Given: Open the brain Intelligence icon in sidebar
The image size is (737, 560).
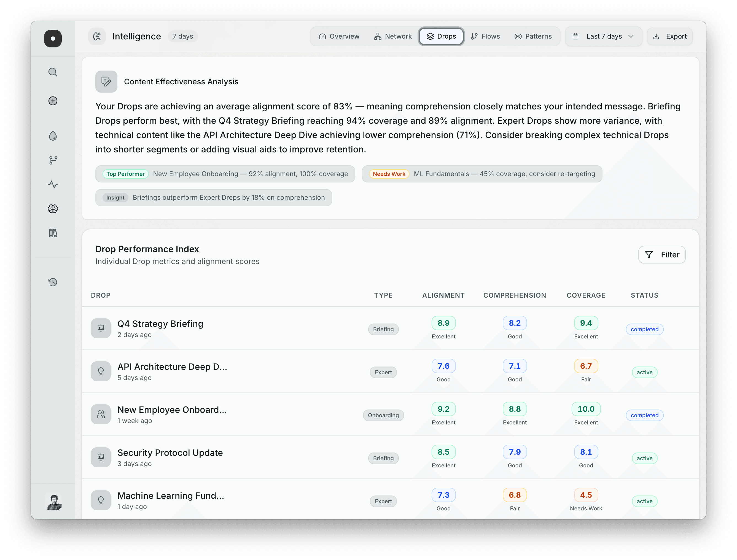Looking at the screenshot, I should 53,209.
